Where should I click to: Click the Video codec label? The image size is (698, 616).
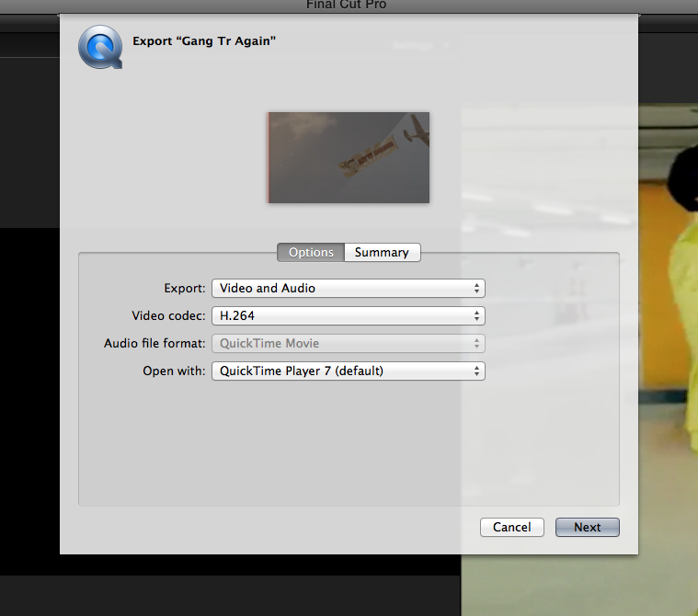pos(168,316)
